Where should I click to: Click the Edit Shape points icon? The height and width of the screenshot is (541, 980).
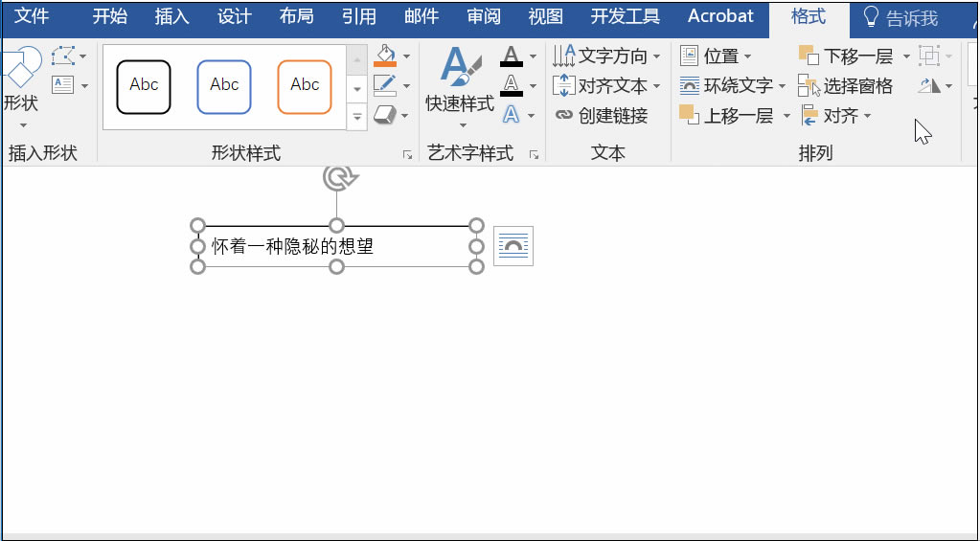pos(63,56)
